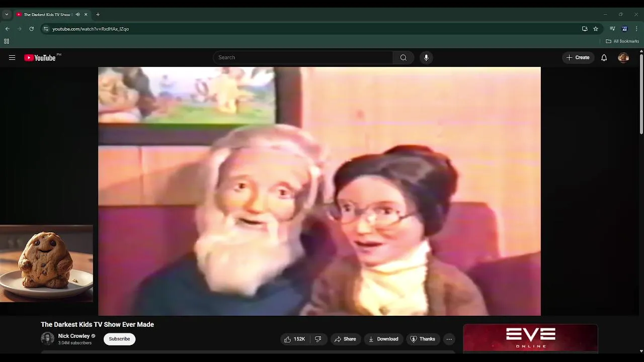Go back in browser history

(7, 29)
